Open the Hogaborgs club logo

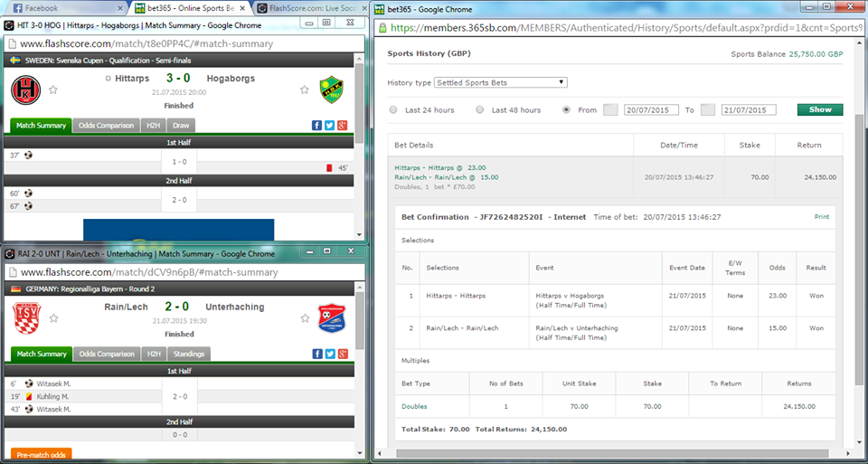click(332, 90)
